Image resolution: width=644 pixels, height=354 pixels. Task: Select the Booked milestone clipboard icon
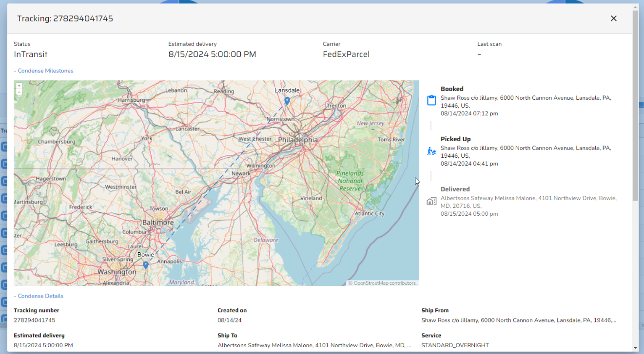coord(431,100)
